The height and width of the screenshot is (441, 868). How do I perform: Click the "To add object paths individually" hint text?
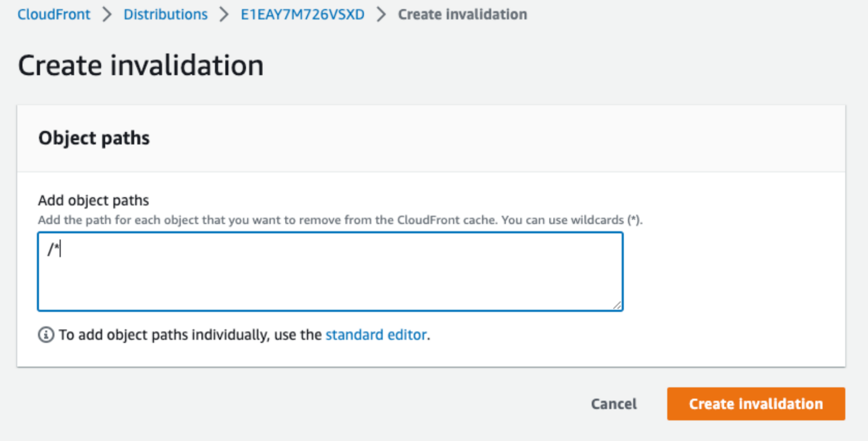tap(190, 335)
